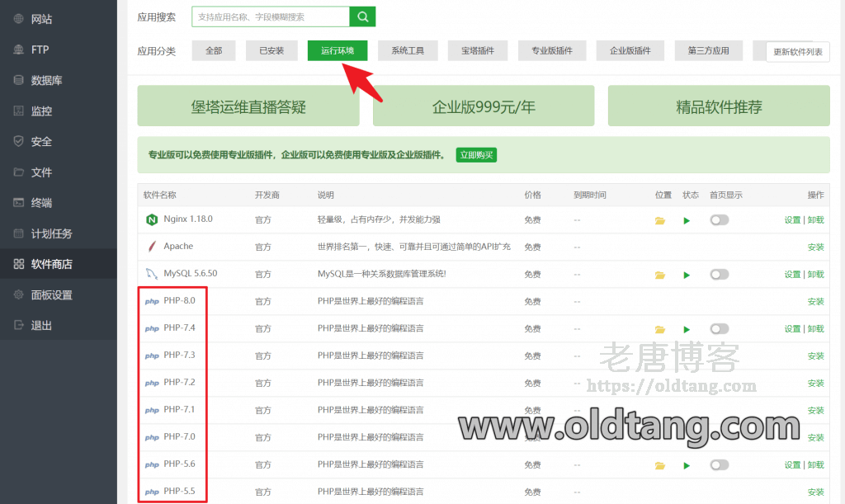Screen dimensions: 845x504
Task: Click 立即购买 to buy the pro version
Action: pos(476,154)
